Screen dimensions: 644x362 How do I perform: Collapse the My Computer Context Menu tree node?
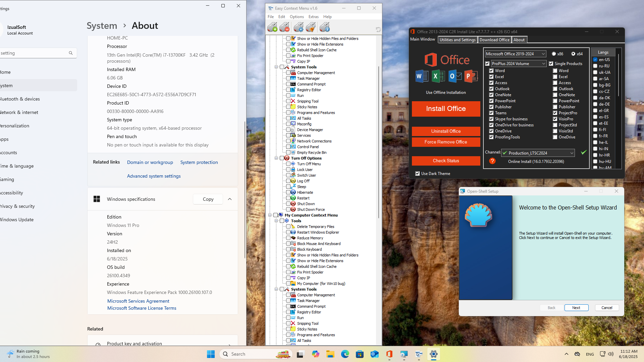(270, 215)
